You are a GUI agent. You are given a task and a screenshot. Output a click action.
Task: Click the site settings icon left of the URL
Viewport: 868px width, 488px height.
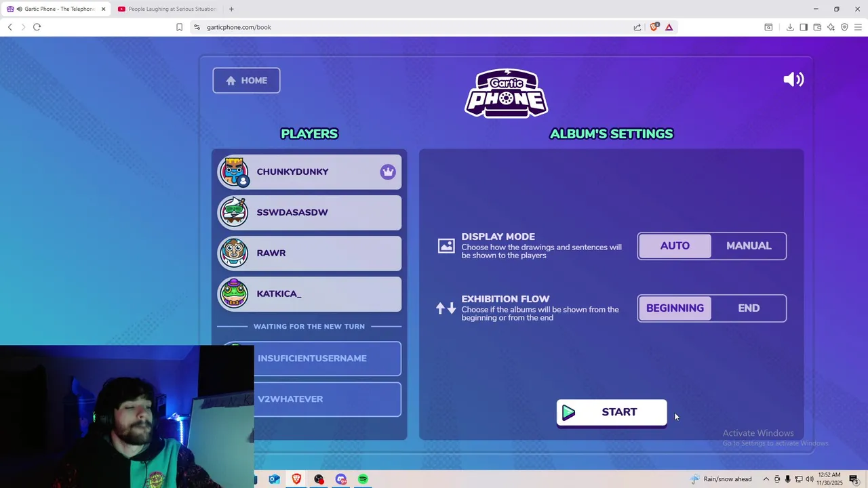coord(197,27)
